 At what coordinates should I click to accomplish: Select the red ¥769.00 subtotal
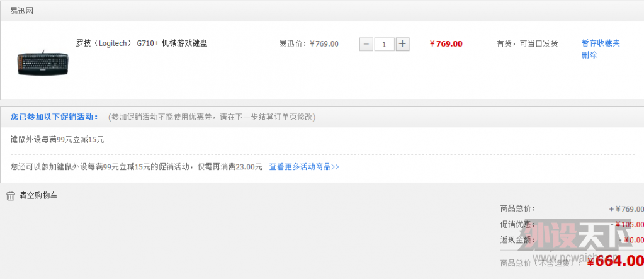click(446, 43)
